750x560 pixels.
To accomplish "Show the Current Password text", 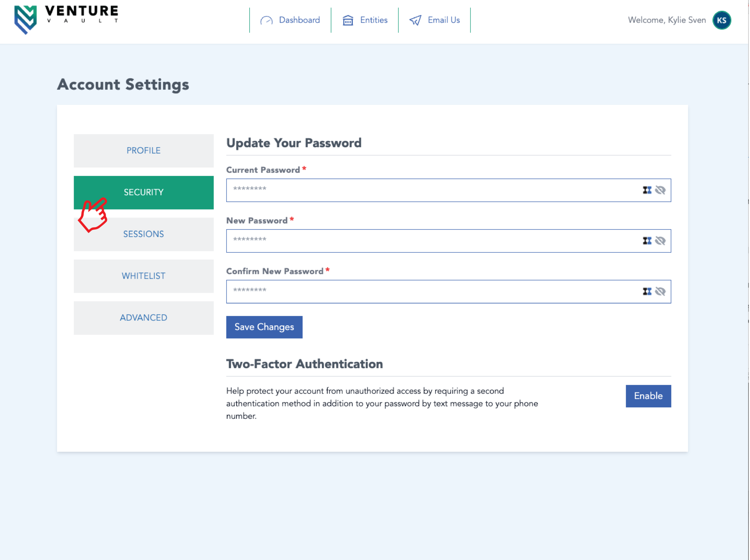I will pos(660,190).
